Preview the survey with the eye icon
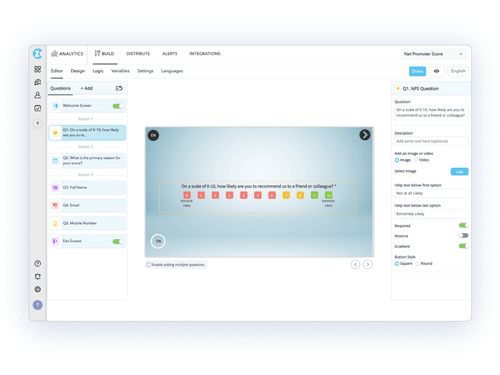500x375 pixels. [x=436, y=71]
